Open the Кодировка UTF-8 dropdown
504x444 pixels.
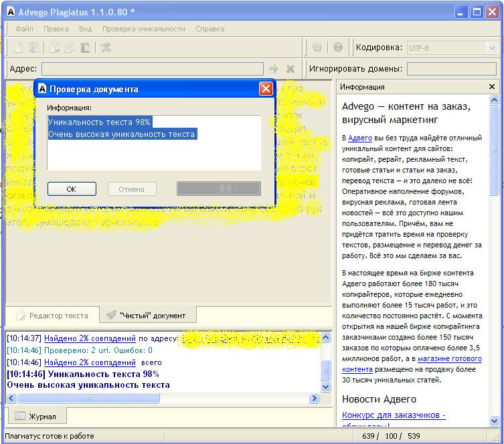point(492,48)
